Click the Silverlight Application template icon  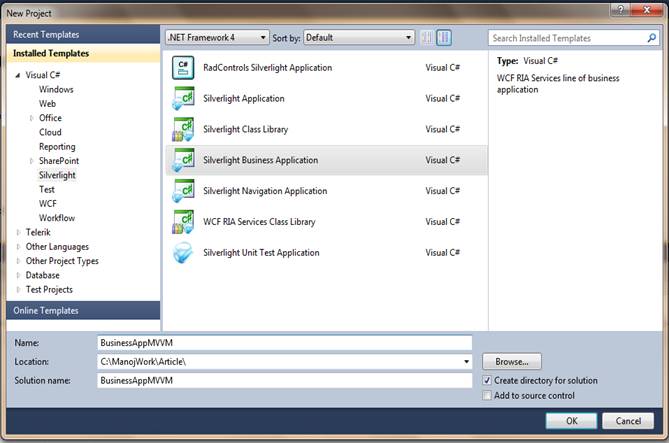point(183,99)
